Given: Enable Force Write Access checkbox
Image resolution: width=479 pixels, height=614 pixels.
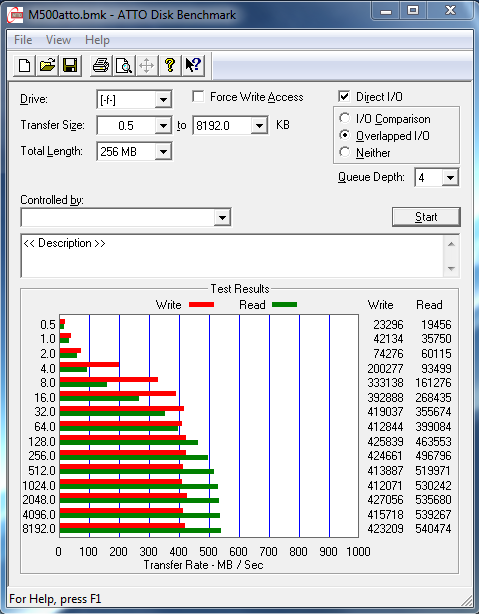Looking at the screenshot, I should [198, 96].
